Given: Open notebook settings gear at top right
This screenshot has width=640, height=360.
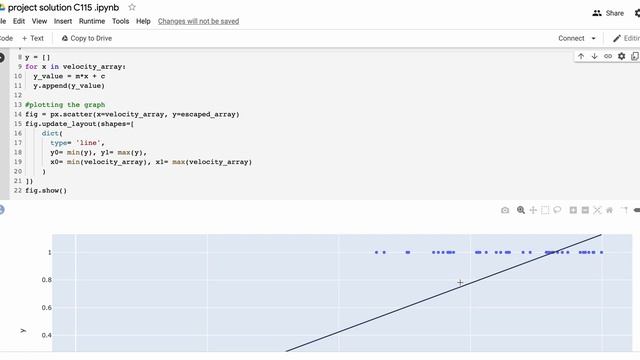Looking at the screenshot, I should tap(637, 13).
